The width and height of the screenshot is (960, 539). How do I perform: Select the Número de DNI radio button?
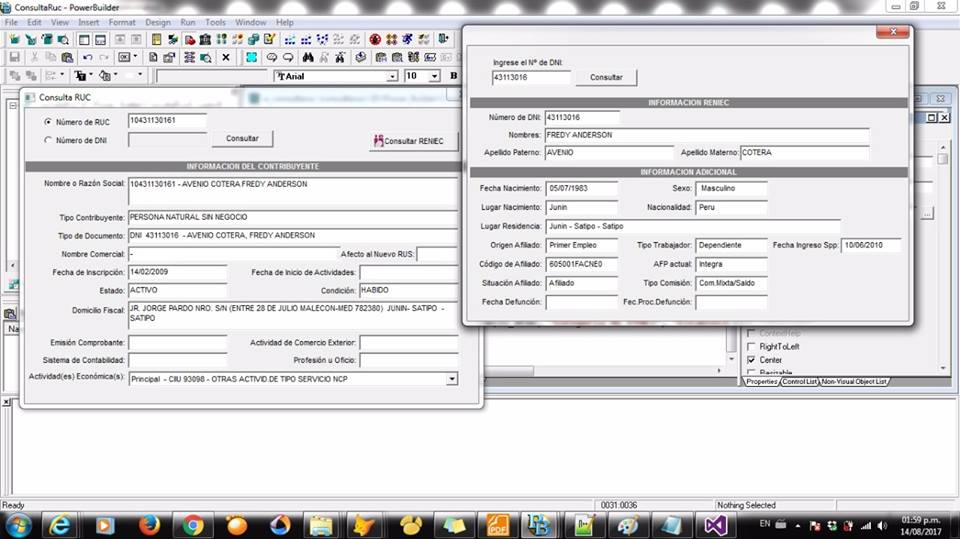click(x=48, y=140)
